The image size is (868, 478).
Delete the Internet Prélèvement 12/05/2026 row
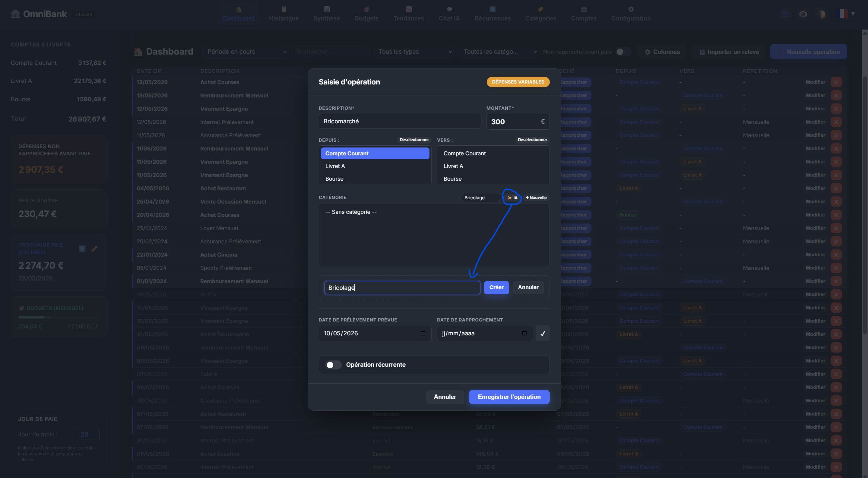click(836, 122)
